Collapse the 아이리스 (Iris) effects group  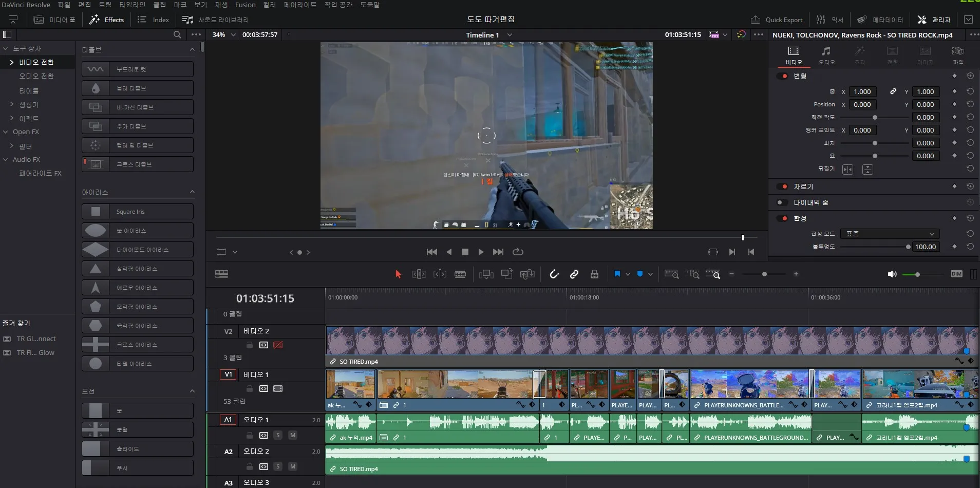tap(192, 192)
